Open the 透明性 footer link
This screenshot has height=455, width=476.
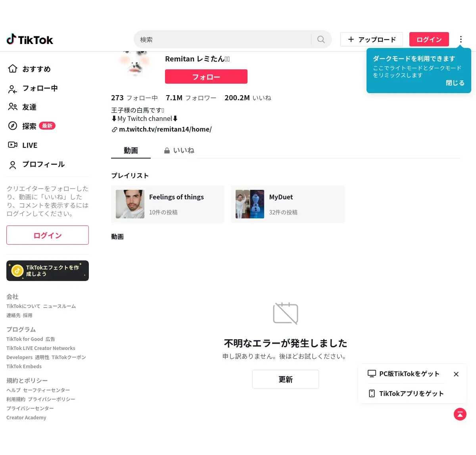pos(42,357)
